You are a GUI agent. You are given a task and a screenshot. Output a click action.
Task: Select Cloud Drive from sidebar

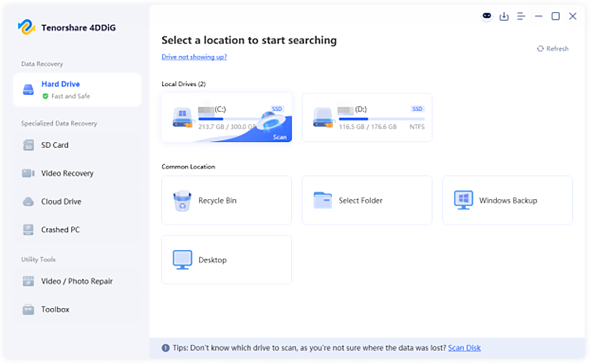click(61, 202)
